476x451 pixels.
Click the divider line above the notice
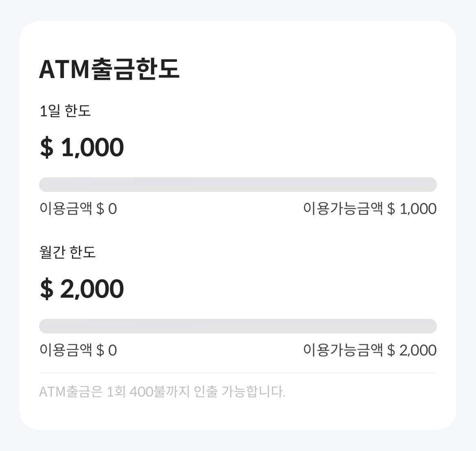point(238,371)
